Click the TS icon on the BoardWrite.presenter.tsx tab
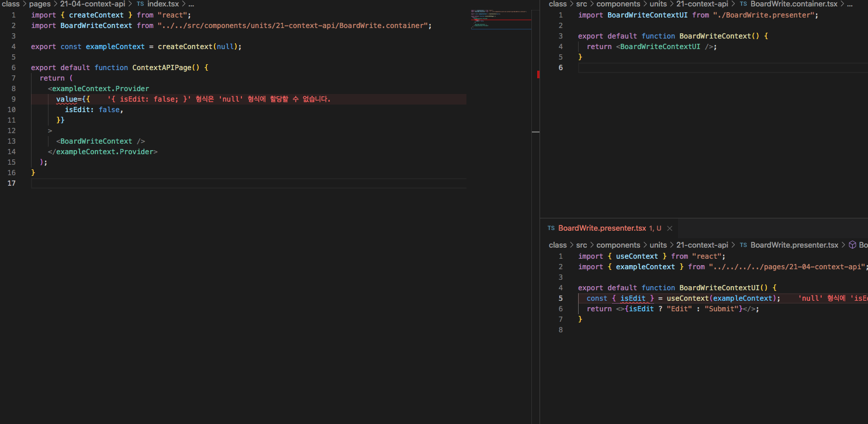The width and height of the screenshot is (868, 424). click(551, 228)
